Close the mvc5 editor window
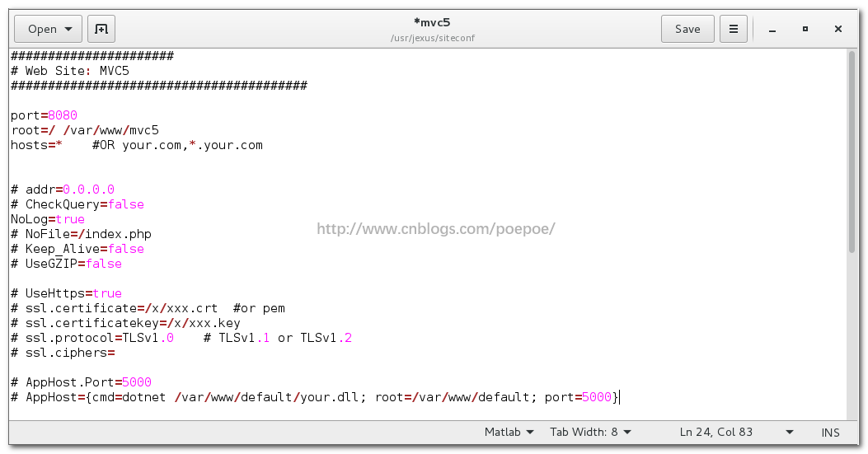 pyautogui.click(x=838, y=29)
